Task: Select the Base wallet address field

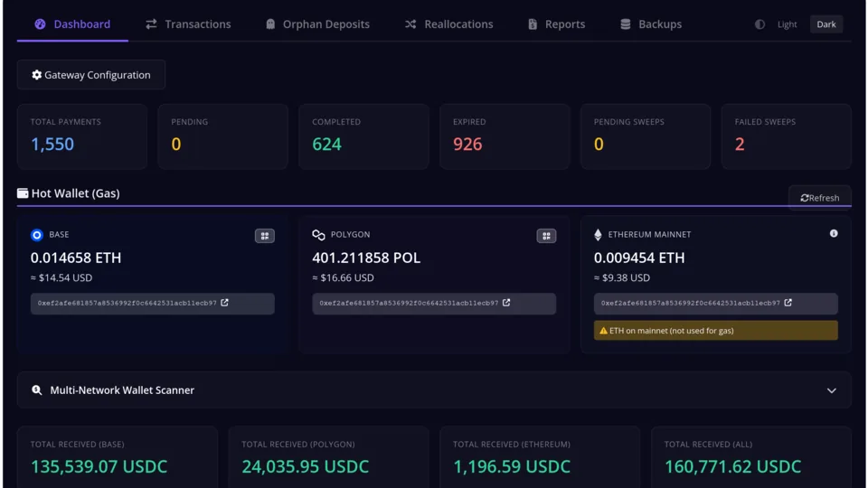Action: tap(152, 304)
